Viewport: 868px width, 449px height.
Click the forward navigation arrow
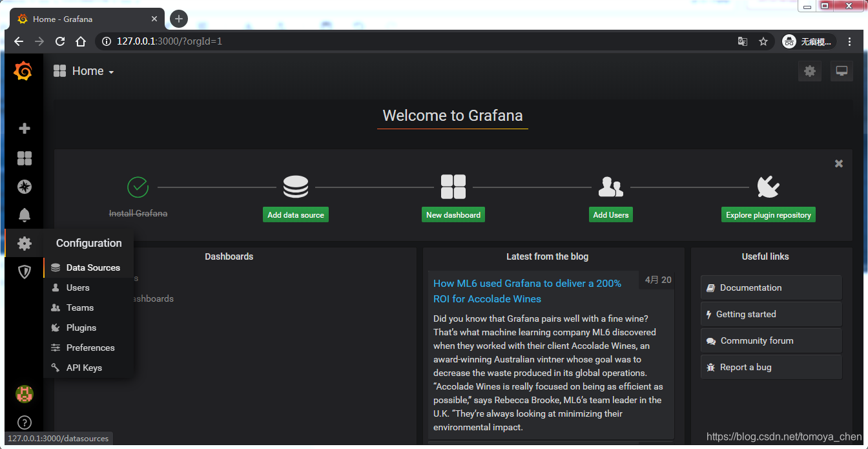39,41
